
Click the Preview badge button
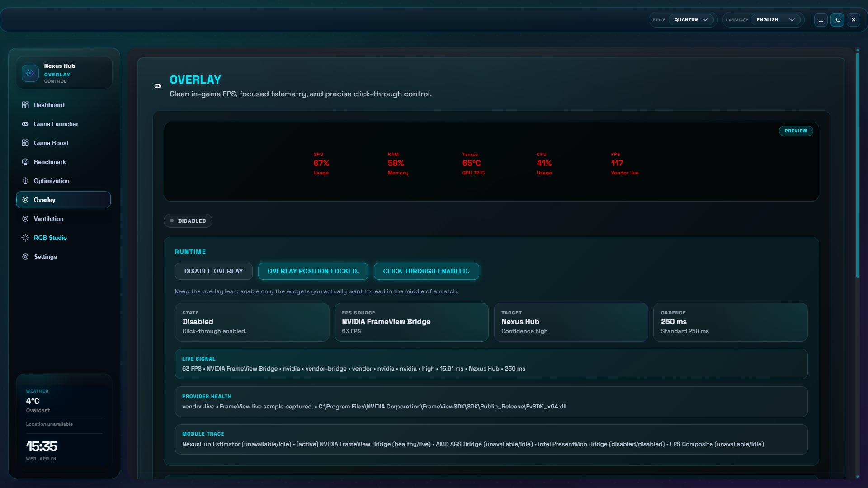[796, 131]
